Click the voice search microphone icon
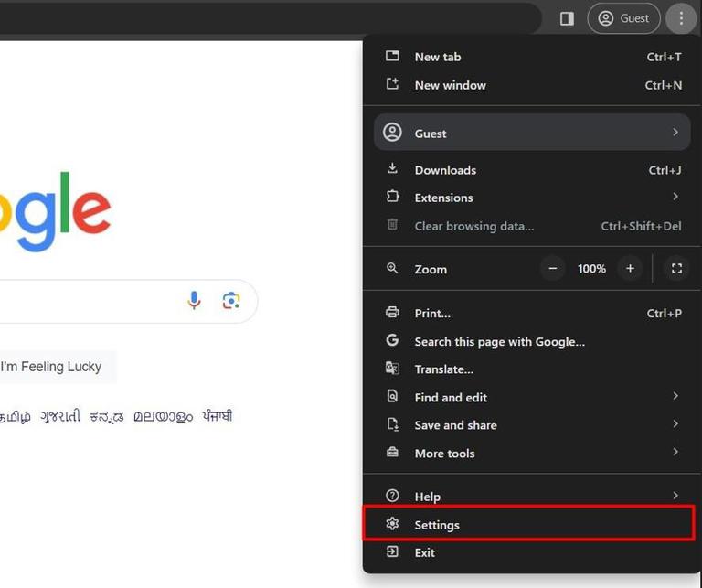The width and height of the screenshot is (702, 588). click(x=194, y=301)
